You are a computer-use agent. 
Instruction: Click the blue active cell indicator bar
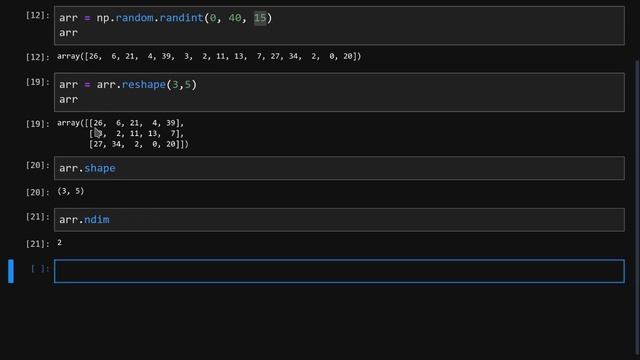[11, 271]
